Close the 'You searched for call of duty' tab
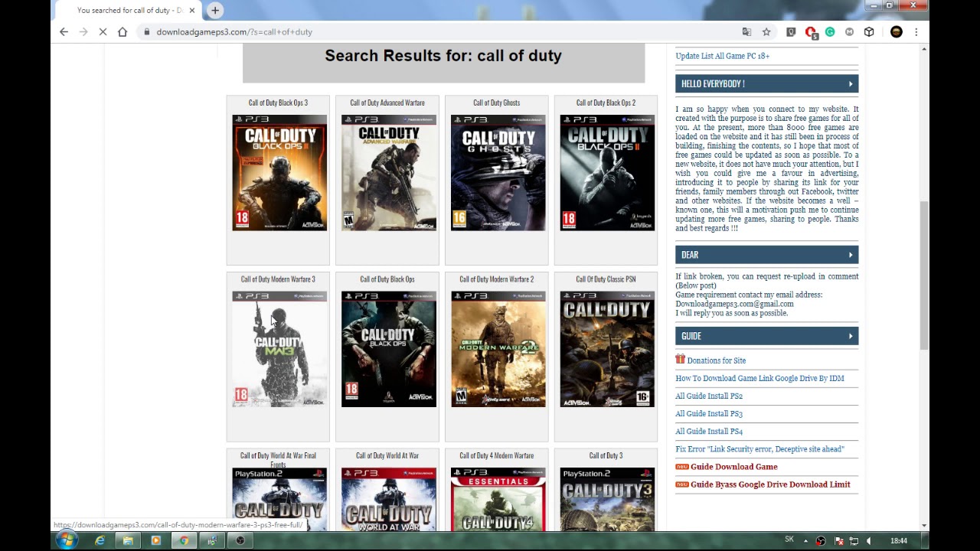980x551 pixels. (x=191, y=10)
